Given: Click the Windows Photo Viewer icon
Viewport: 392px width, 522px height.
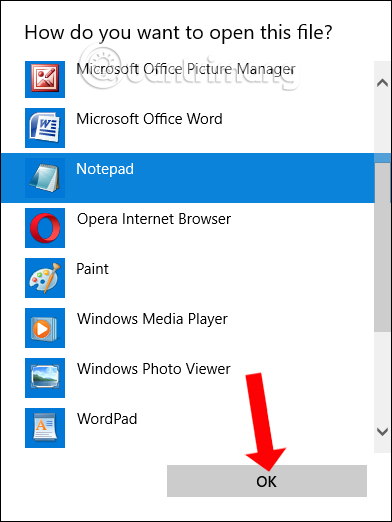Looking at the screenshot, I should pos(45,378).
